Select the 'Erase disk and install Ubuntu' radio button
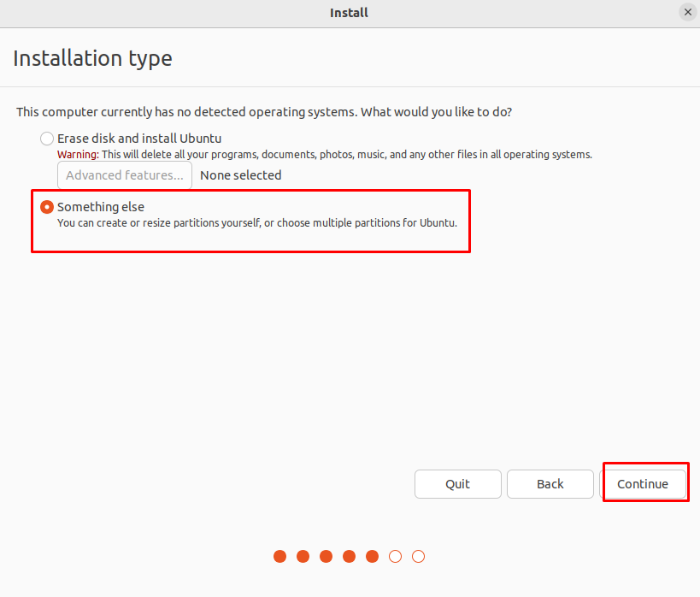The width and height of the screenshot is (700, 597). point(47,139)
